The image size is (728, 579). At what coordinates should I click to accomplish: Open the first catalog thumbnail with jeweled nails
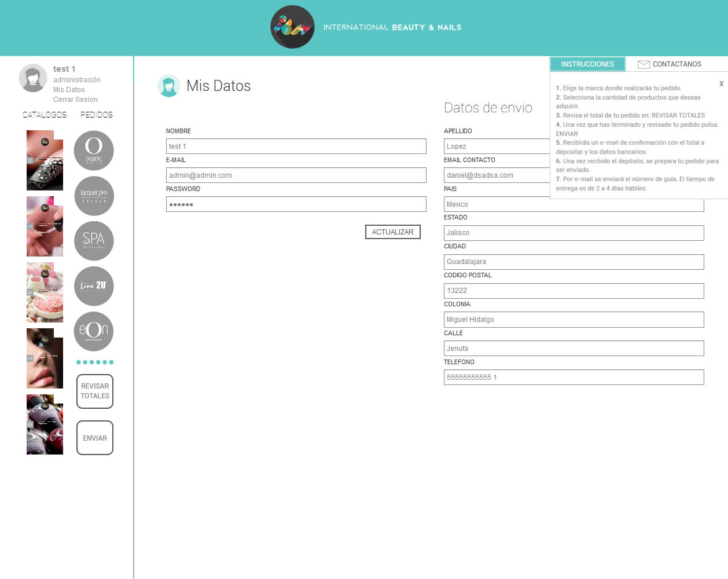pyautogui.click(x=45, y=160)
